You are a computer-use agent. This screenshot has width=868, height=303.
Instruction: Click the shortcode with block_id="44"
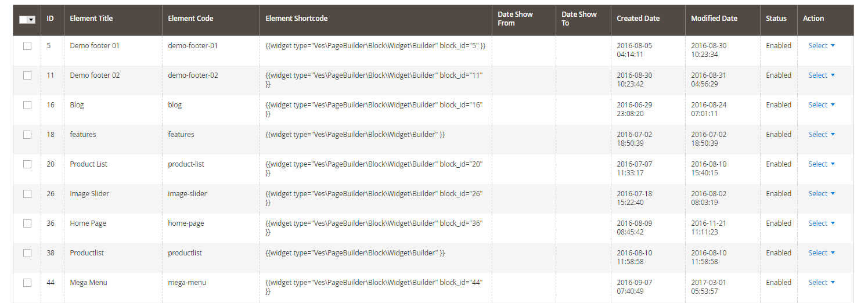374,287
